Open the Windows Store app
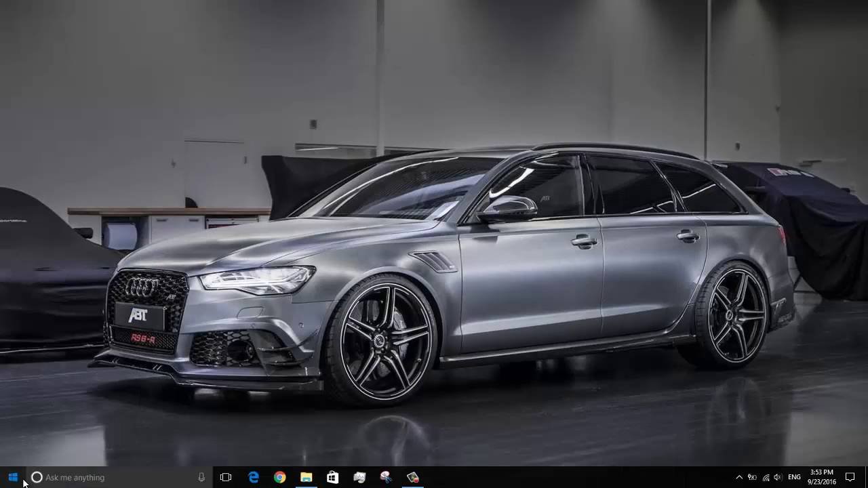The width and height of the screenshot is (868, 488). 332,477
